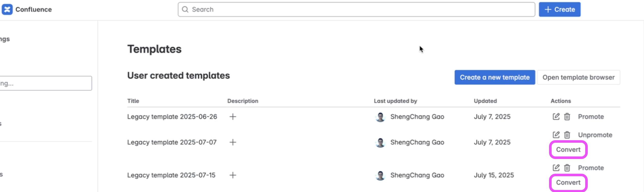Click the Confluence logo icon
This screenshot has width=644, height=192.
click(8, 9)
